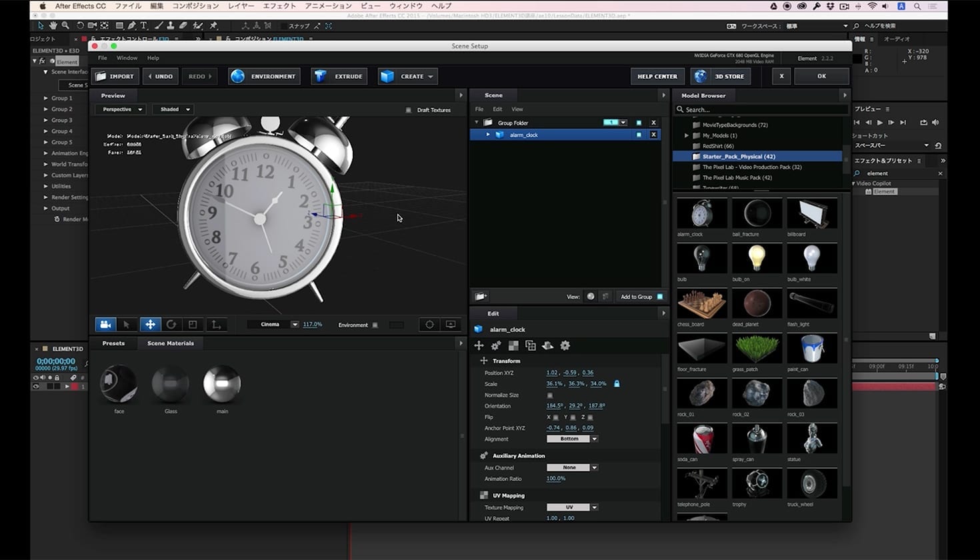
Task: Open the checkerboard UV mapping icon in Edit
Action: pos(513,345)
